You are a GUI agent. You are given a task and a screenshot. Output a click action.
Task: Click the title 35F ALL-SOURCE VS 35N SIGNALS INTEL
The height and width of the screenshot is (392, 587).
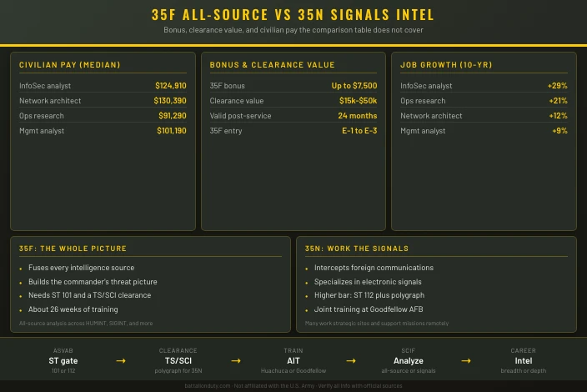click(293, 15)
